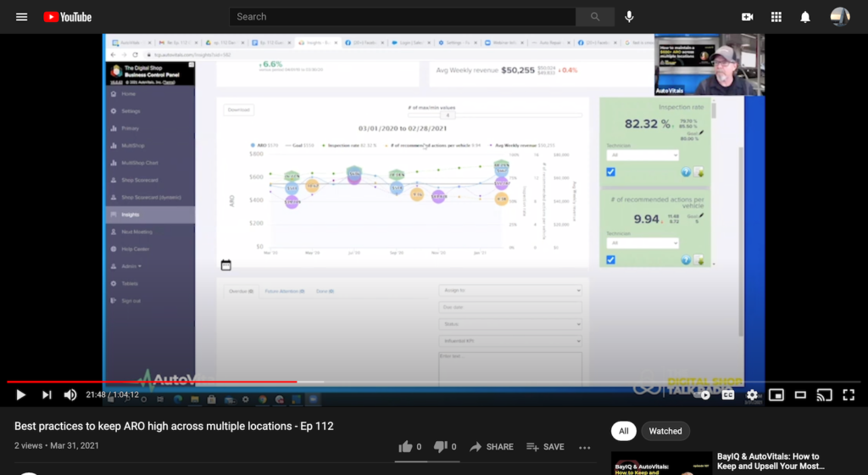
Task: Toggle Inspection rate series in chart legend
Action: click(350, 146)
